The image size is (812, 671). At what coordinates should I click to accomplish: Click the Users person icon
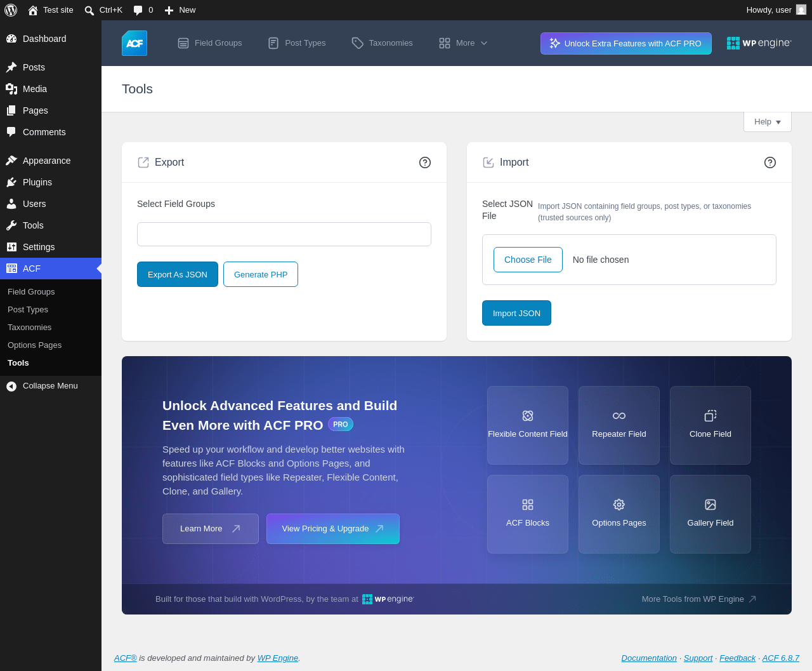[11, 204]
